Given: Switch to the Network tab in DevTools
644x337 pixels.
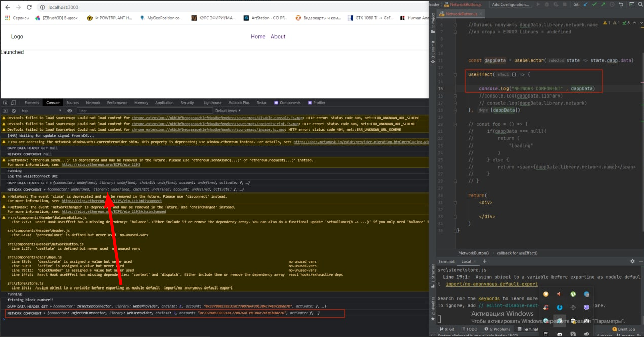Looking at the screenshot, I should 93,103.
